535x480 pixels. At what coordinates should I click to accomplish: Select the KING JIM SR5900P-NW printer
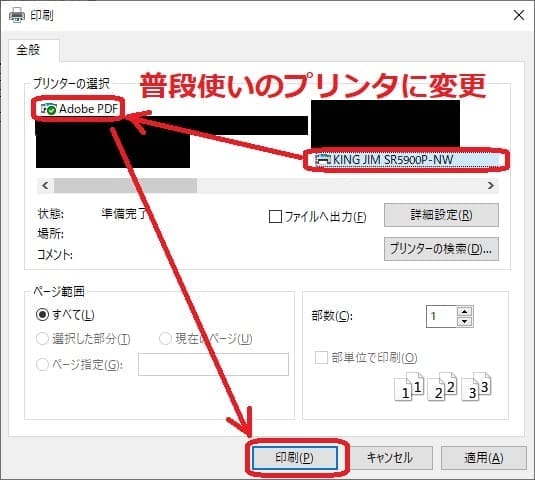click(406, 160)
